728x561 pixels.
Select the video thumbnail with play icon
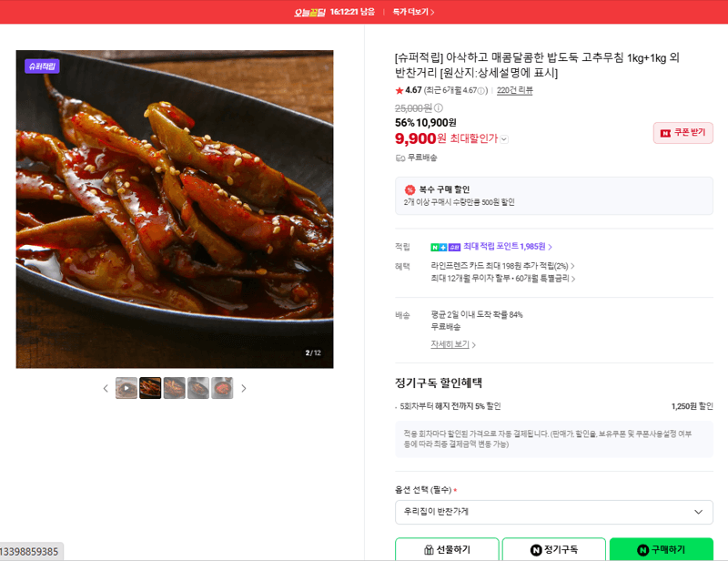pos(126,388)
